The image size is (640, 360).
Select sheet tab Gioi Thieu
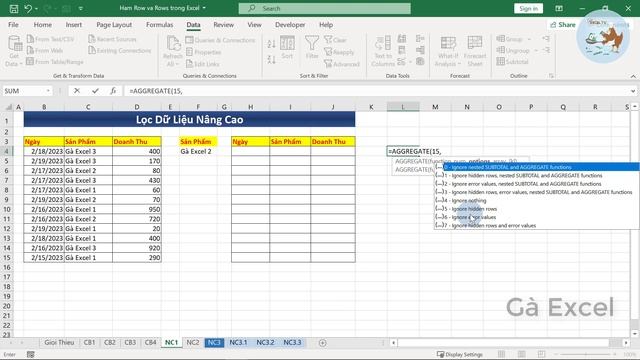(x=59, y=342)
